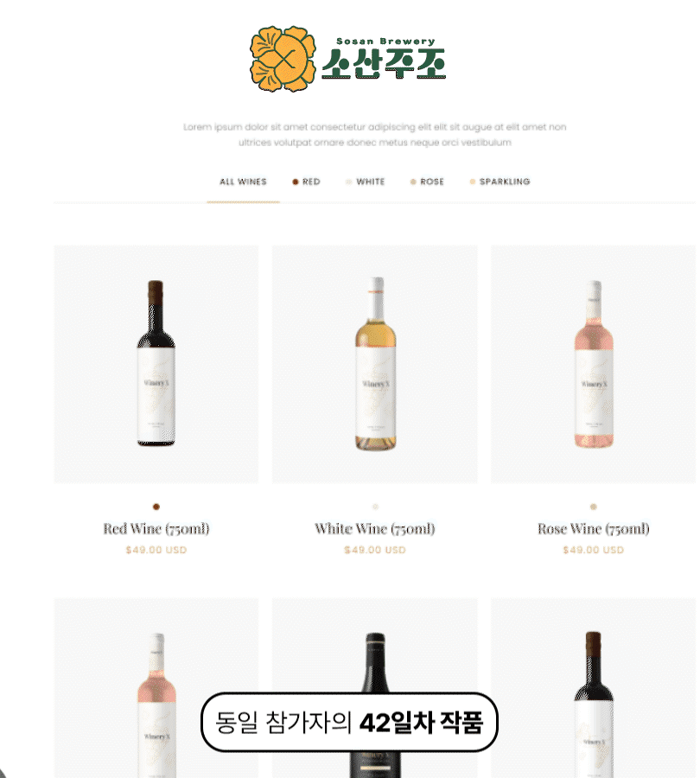
Task: Click the Sosan Brewery flower logo
Action: point(283,59)
